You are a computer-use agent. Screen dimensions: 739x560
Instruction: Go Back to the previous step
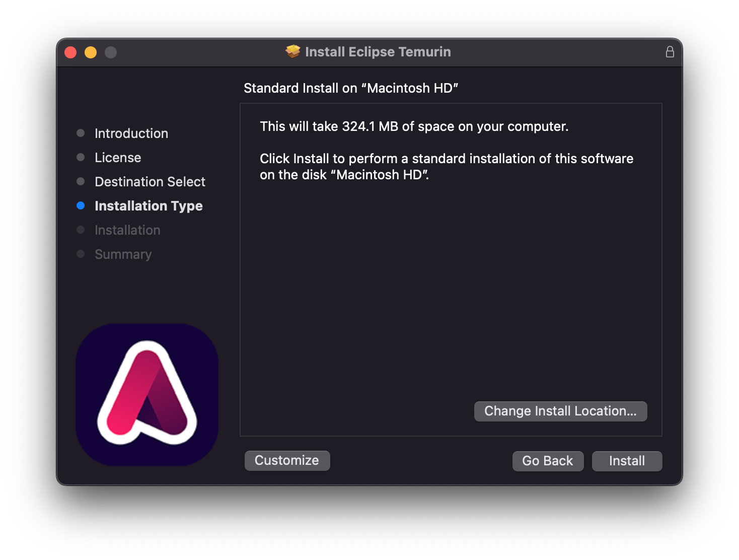[548, 461]
